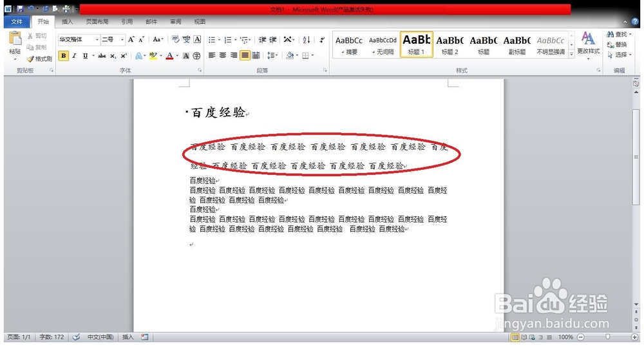Apply the 摘要 style
The height and width of the screenshot is (346, 644).
pos(349,44)
